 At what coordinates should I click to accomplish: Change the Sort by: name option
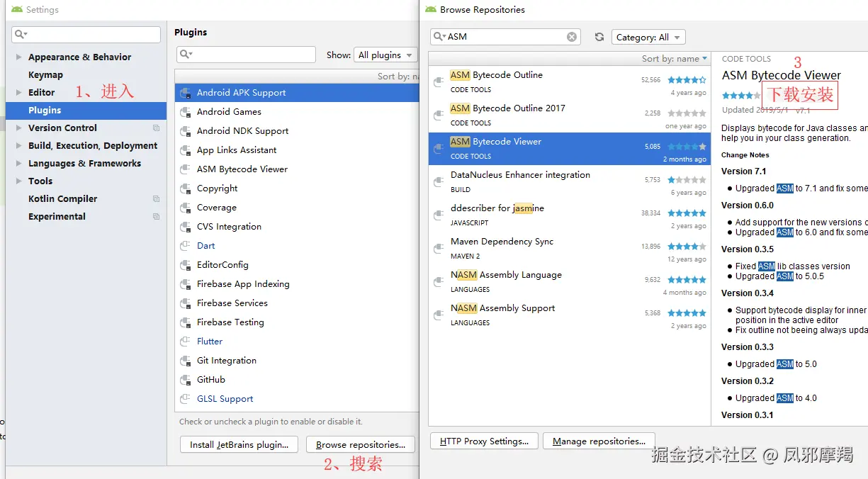pyautogui.click(x=675, y=59)
